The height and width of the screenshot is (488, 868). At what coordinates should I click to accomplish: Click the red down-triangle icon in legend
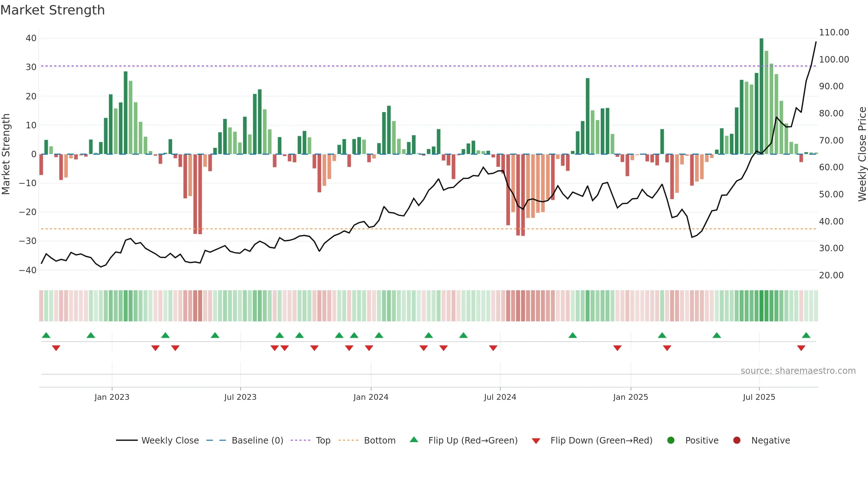pos(536,441)
